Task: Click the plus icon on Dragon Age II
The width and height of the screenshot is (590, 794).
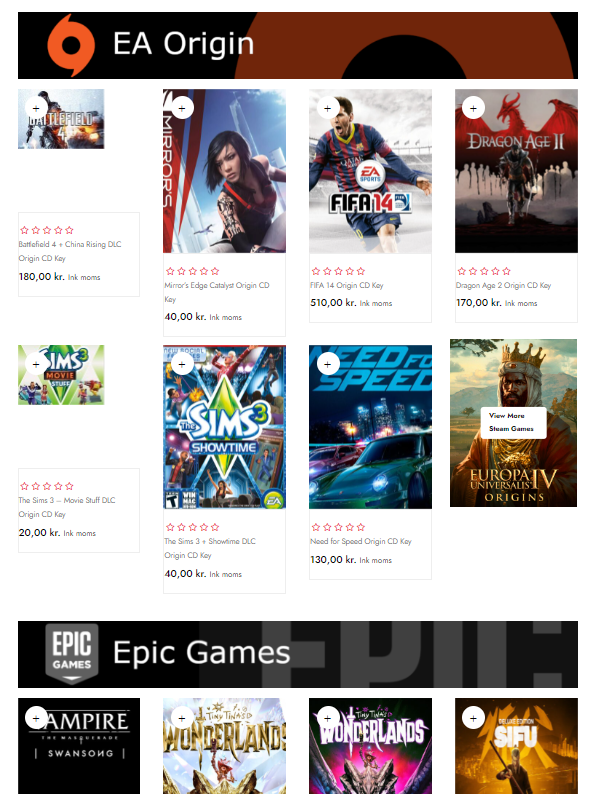Action: (474, 108)
